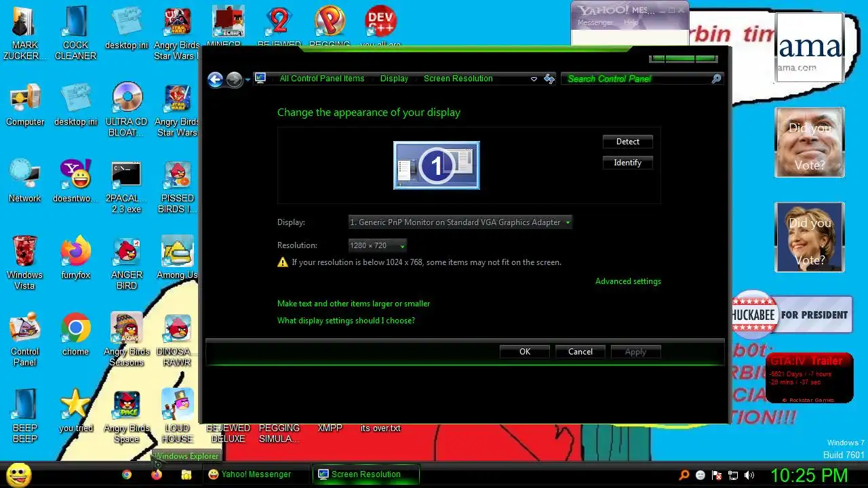Screen dimensions: 868x488
Task: Open the Resolution 1280 × 720 dropdown
Action: 377,245
